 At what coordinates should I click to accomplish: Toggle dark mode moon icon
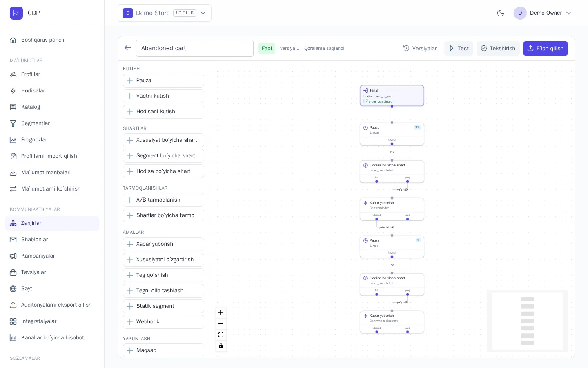(501, 13)
